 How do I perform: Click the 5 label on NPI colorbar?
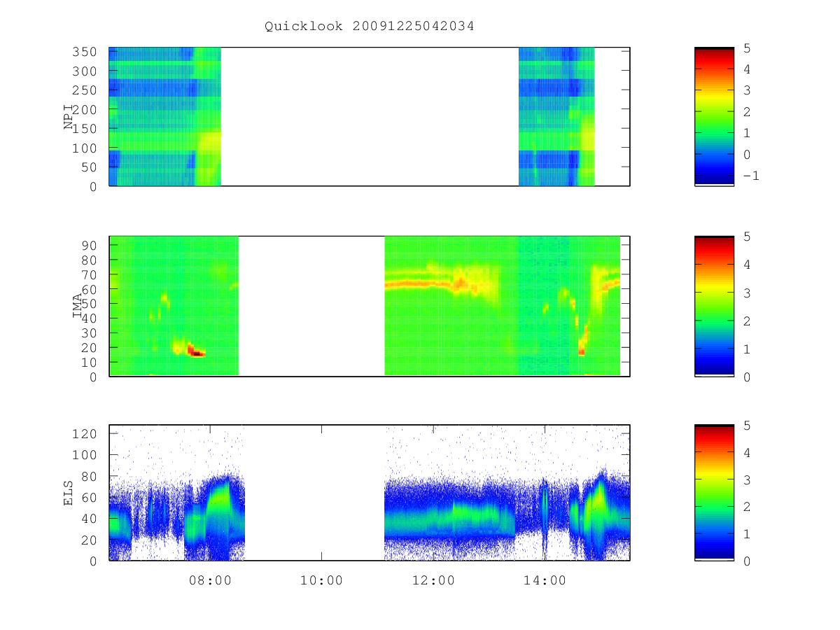tap(747, 48)
